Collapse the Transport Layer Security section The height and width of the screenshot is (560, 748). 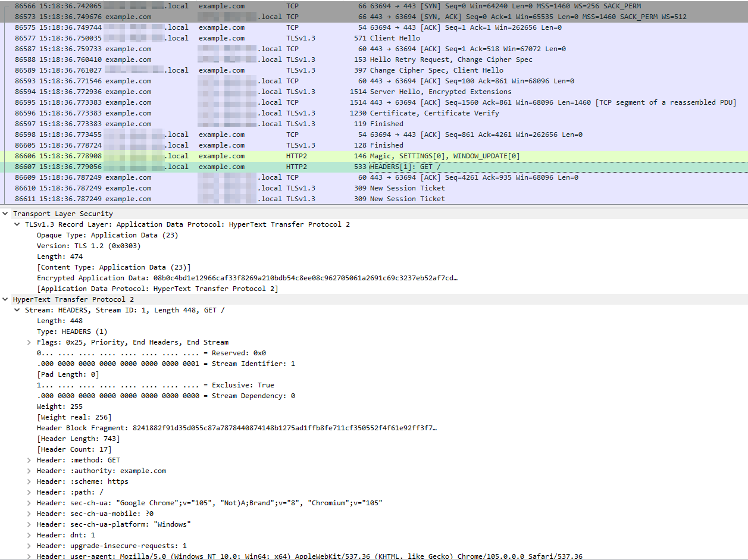coord(5,213)
